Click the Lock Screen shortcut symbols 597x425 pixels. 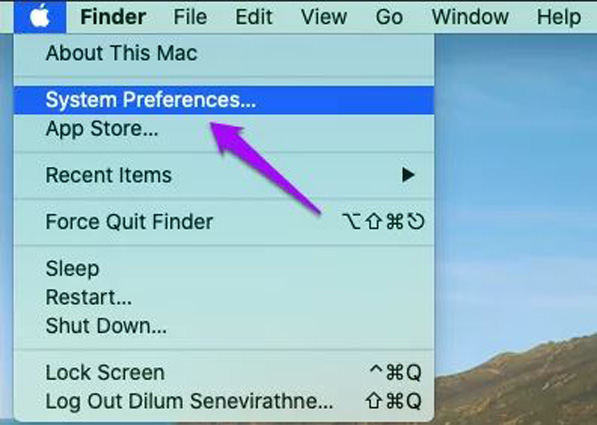(396, 372)
